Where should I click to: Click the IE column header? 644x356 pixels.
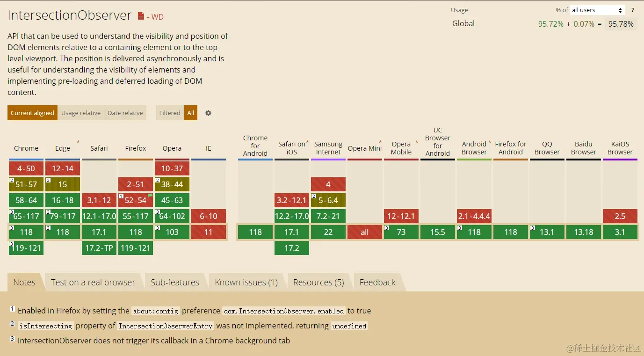coord(209,148)
